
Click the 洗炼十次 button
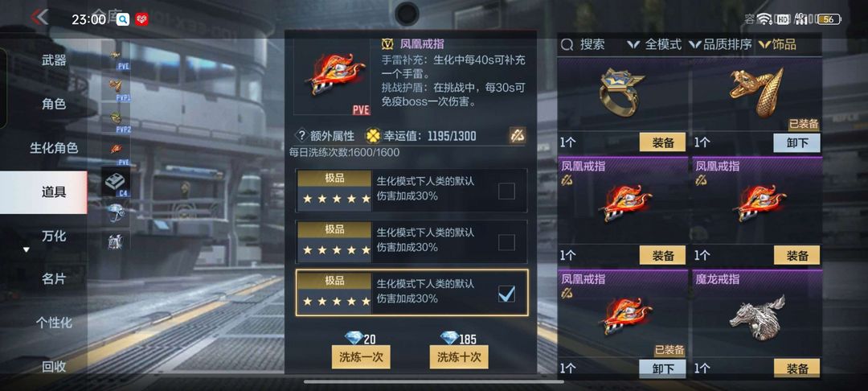click(459, 356)
